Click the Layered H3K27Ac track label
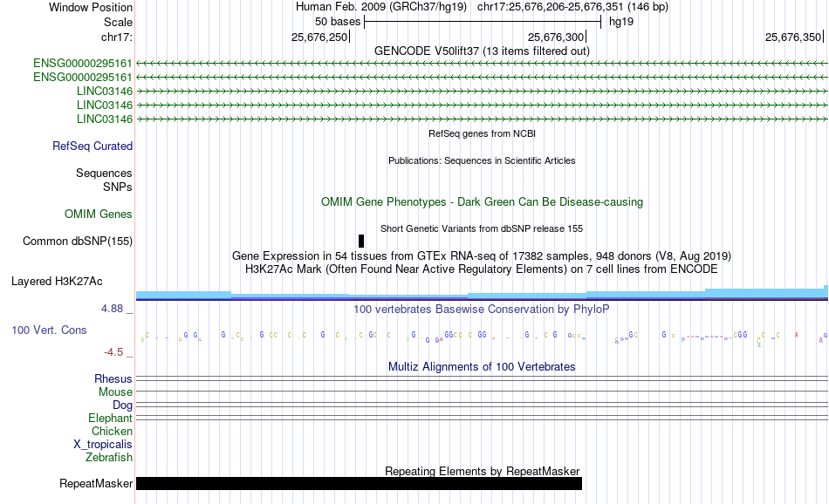This screenshot has width=829, height=504. pos(57,281)
